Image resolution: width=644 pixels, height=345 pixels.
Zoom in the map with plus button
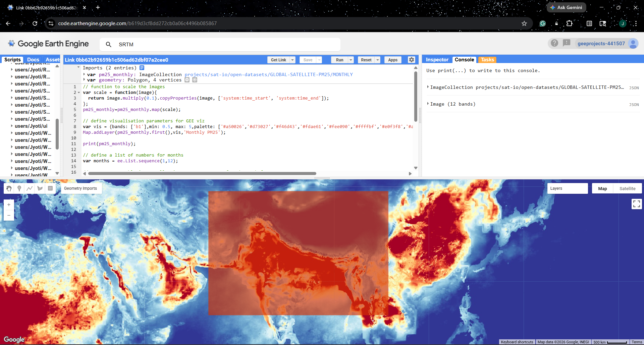pos(9,205)
